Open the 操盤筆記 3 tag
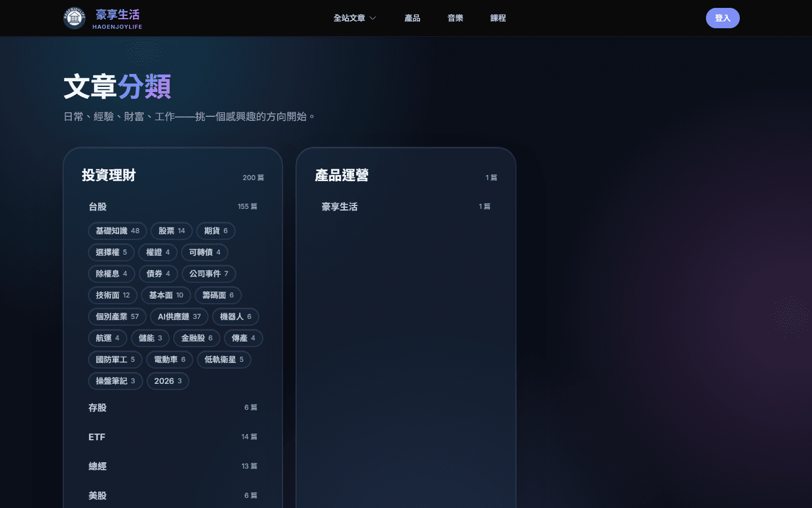 [x=115, y=381]
